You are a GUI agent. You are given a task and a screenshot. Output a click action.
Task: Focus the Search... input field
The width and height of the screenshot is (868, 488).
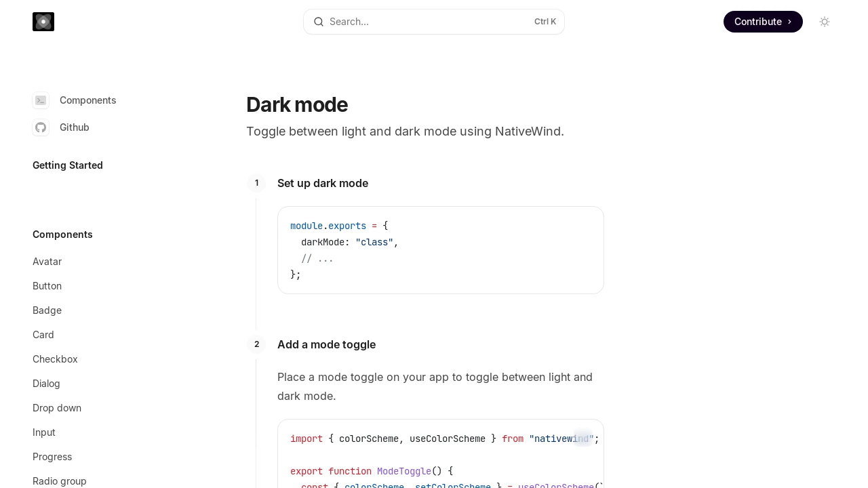pos(434,22)
